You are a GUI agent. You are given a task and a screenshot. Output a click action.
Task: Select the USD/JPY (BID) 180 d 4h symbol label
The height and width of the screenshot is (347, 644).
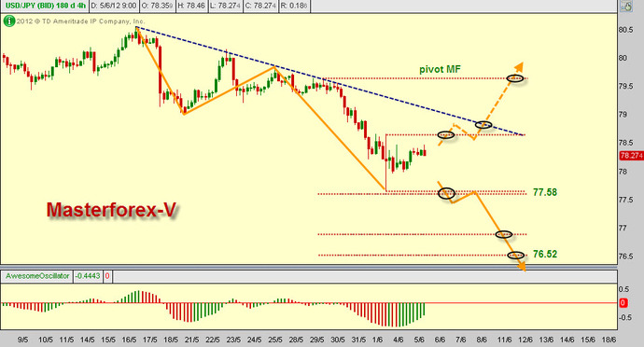tap(45, 7)
